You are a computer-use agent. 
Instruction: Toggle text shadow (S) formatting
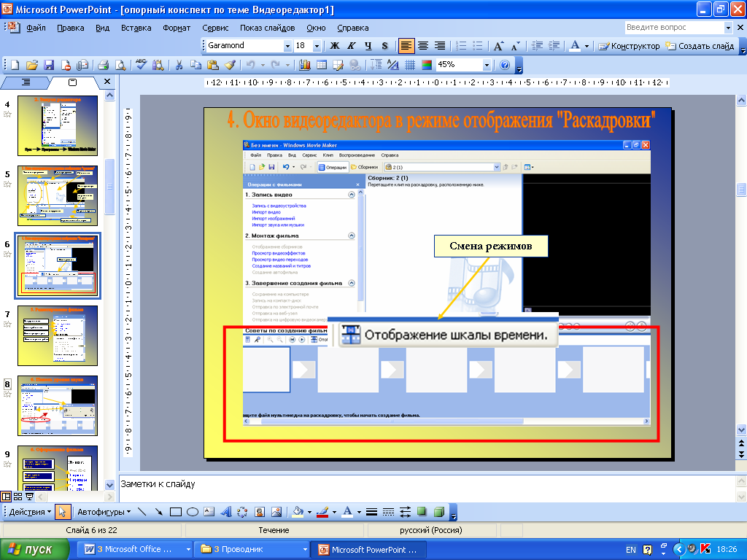385,46
